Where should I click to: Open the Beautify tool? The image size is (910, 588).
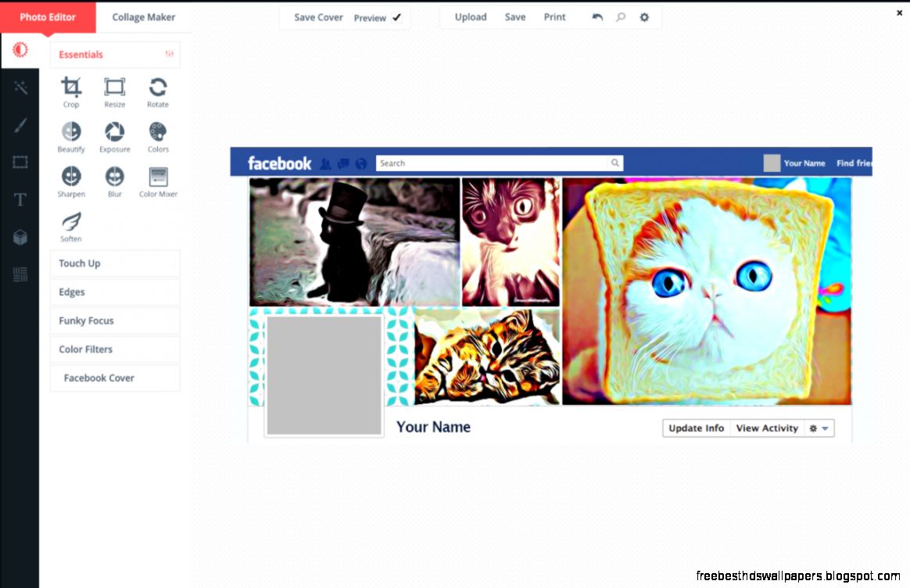pos(71,137)
